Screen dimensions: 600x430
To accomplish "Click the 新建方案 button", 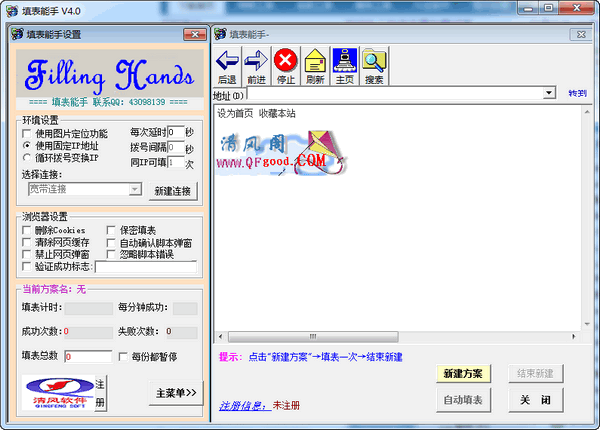I will click(x=463, y=373).
